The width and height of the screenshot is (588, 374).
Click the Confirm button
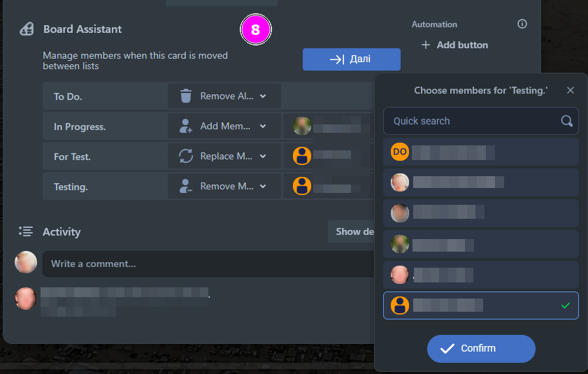click(481, 349)
